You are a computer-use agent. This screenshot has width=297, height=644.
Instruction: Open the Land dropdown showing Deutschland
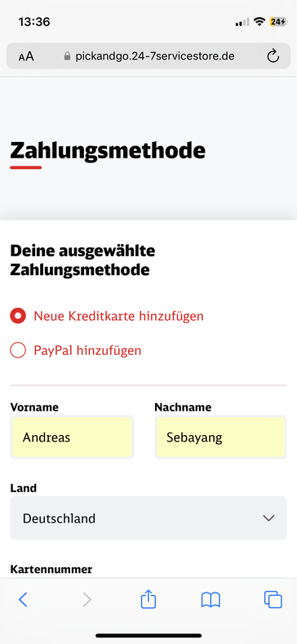pos(148,518)
